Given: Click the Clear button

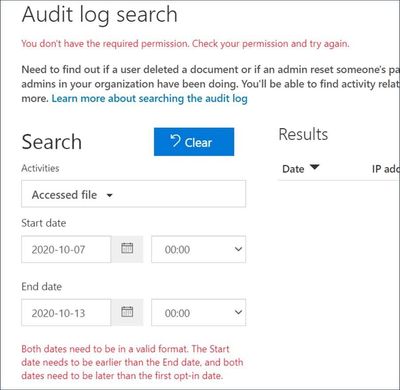Looking at the screenshot, I should pos(194,142).
